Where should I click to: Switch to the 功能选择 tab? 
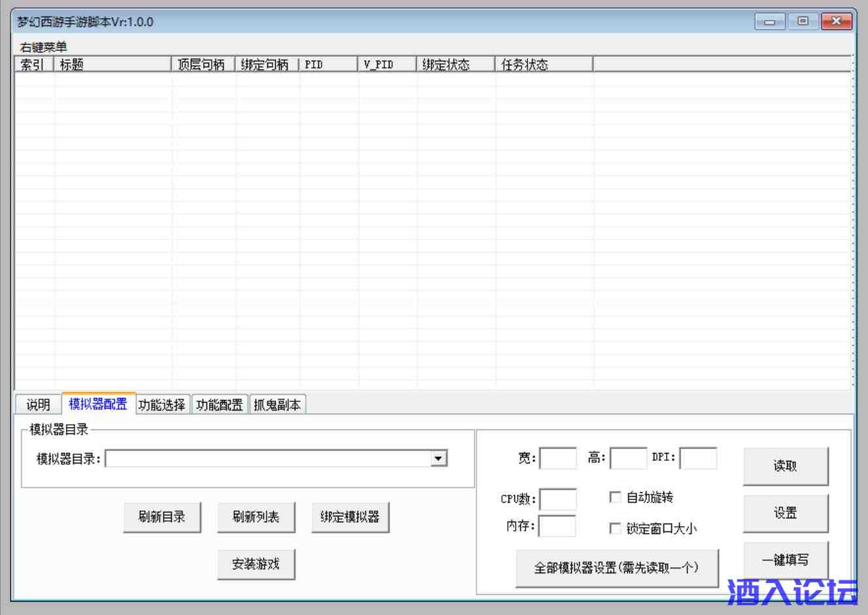click(x=162, y=405)
